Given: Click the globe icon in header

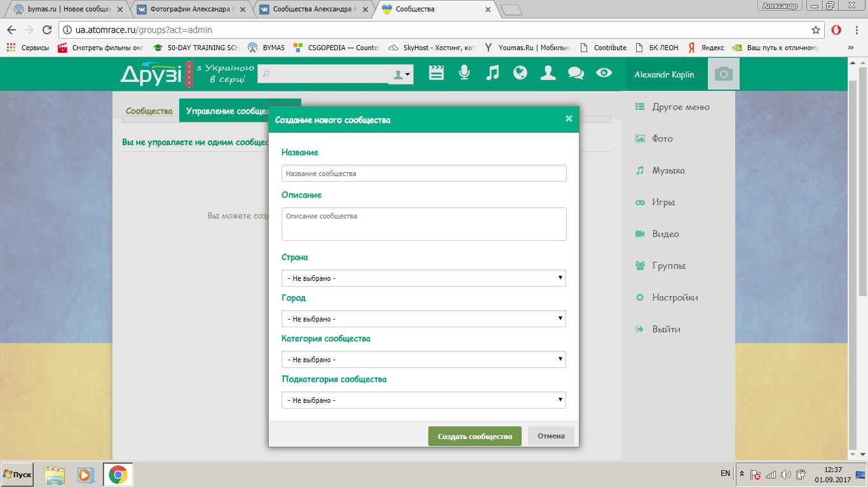Looking at the screenshot, I should click(520, 73).
